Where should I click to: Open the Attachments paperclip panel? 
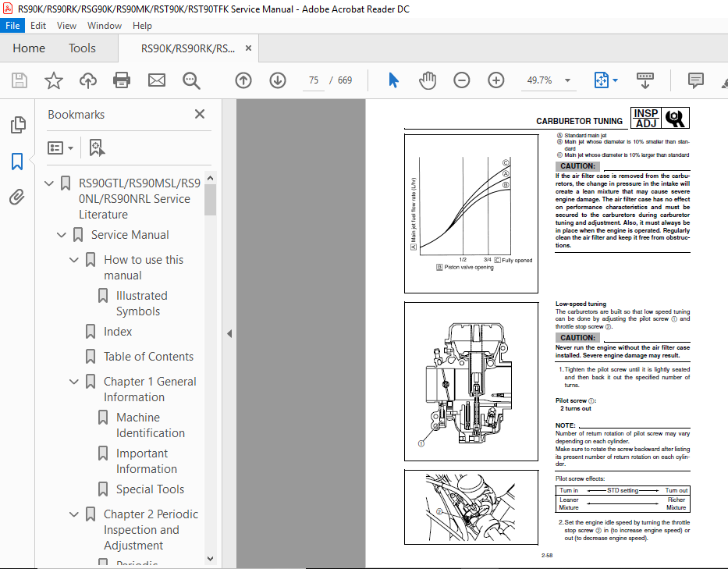point(16,197)
